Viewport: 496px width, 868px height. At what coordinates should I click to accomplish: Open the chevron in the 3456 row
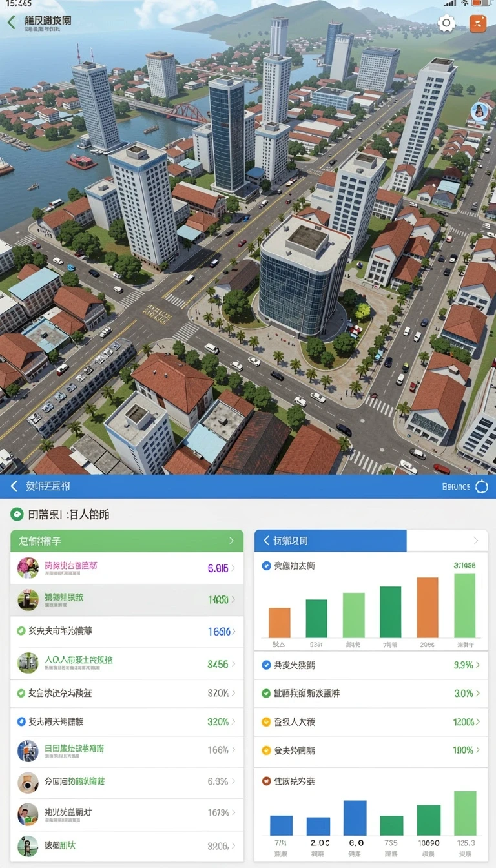(x=233, y=663)
